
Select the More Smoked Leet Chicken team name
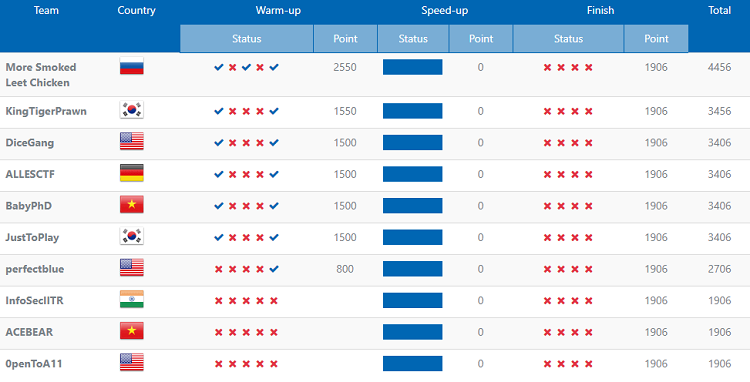click(x=41, y=75)
